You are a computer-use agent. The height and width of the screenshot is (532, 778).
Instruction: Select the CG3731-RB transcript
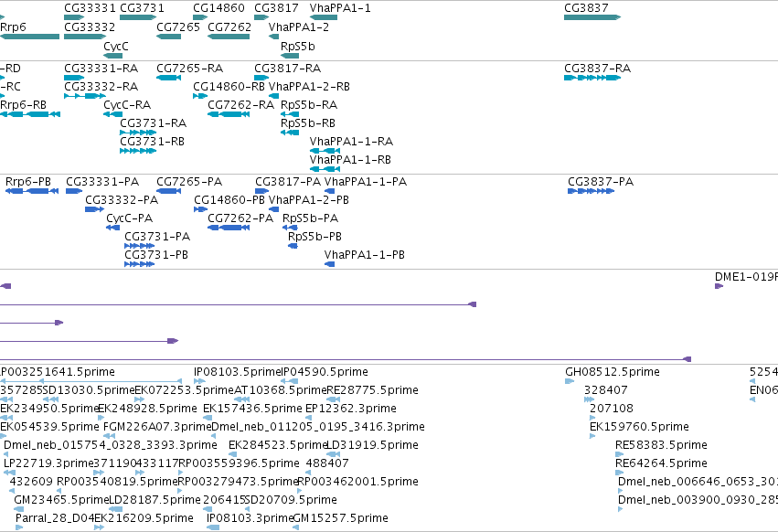point(138,151)
